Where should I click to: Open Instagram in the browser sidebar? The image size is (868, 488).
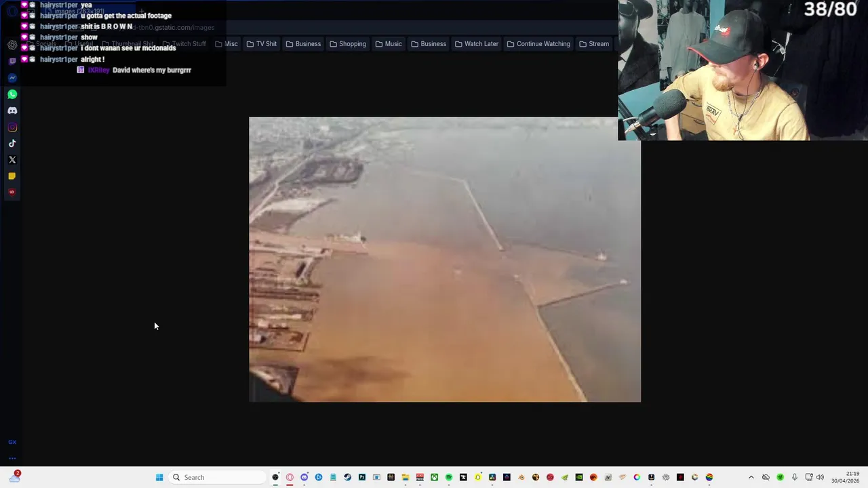[x=12, y=127]
